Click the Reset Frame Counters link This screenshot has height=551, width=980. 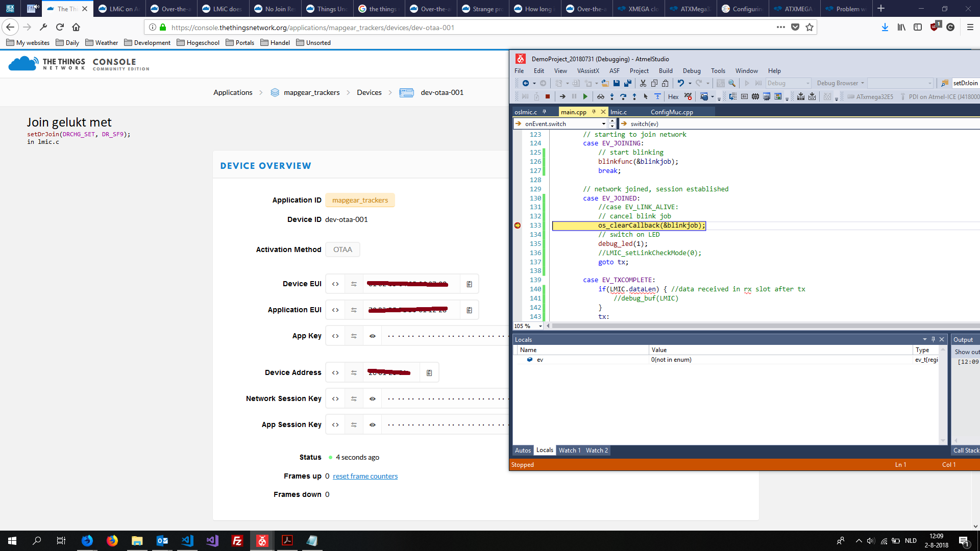point(365,475)
